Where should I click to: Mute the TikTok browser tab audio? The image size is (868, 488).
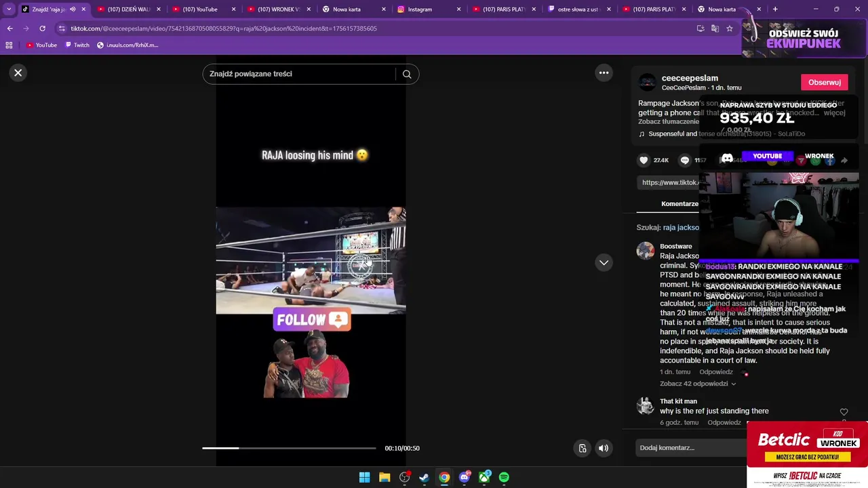click(73, 9)
